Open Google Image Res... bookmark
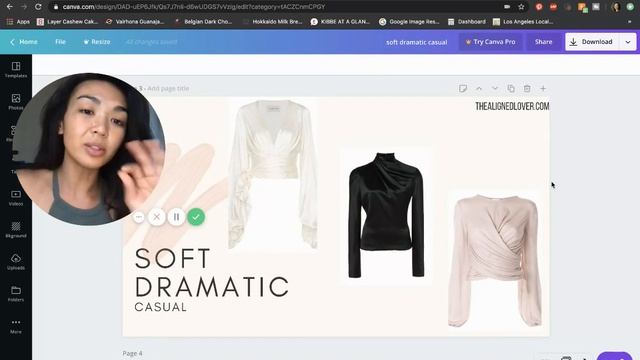This screenshot has width=640, height=360. (x=409, y=22)
